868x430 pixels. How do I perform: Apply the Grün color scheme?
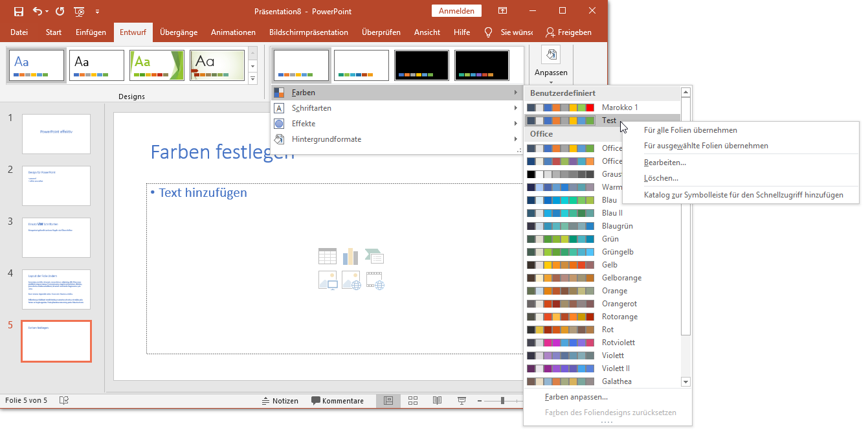[x=602, y=239]
